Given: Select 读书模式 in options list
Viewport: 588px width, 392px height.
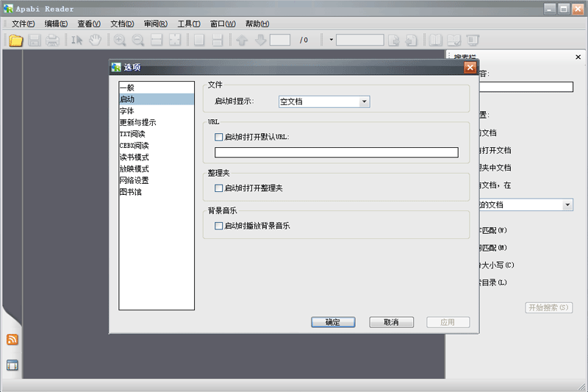Looking at the screenshot, I should (x=157, y=157).
